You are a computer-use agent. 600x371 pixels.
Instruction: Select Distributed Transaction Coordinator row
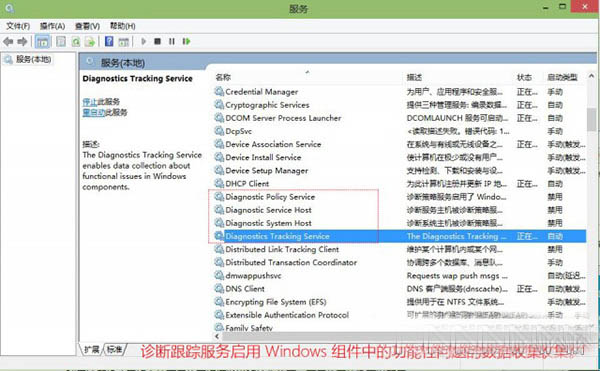click(x=399, y=262)
